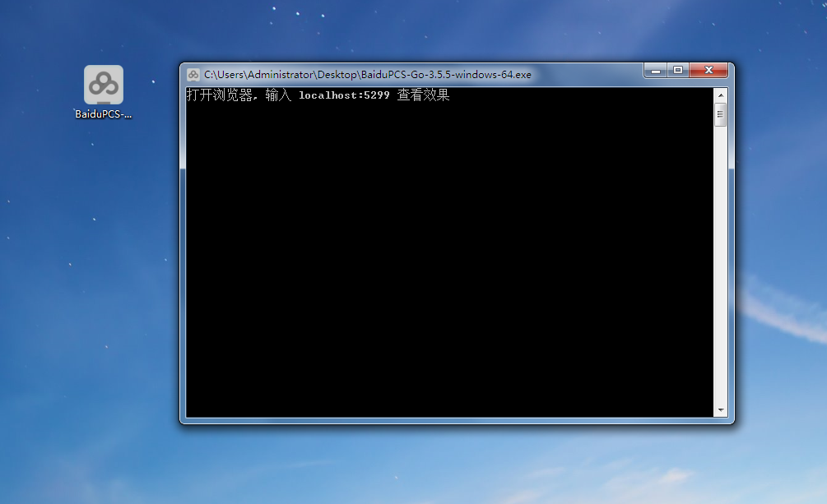The width and height of the screenshot is (827, 504).
Task: Click the 打开浏览器 text in console output
Action: (x=219, y=95)
